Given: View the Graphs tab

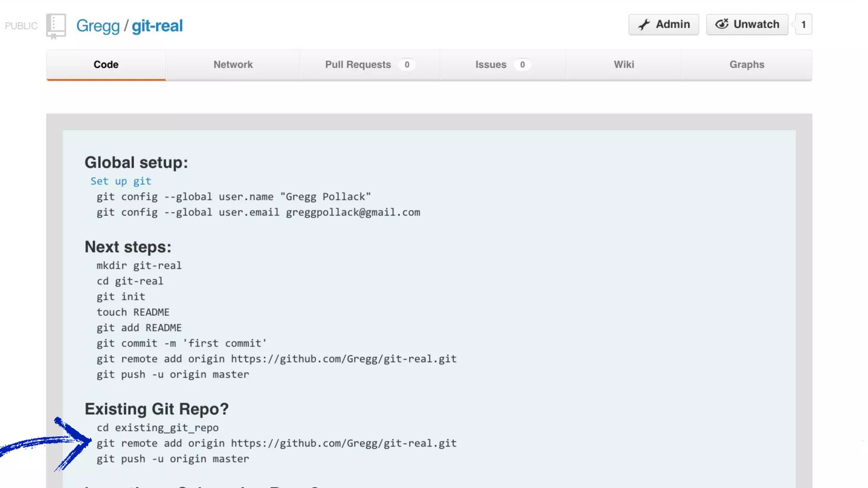Looking at the screenshot, I should [747, 65].
